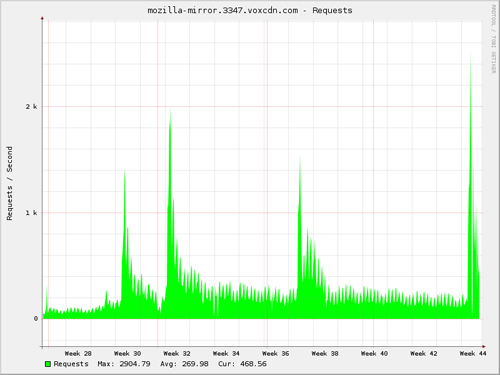This screenshot has height=375, width=500.
Task: Click the Requests / Second axis title
Action: 9,183
